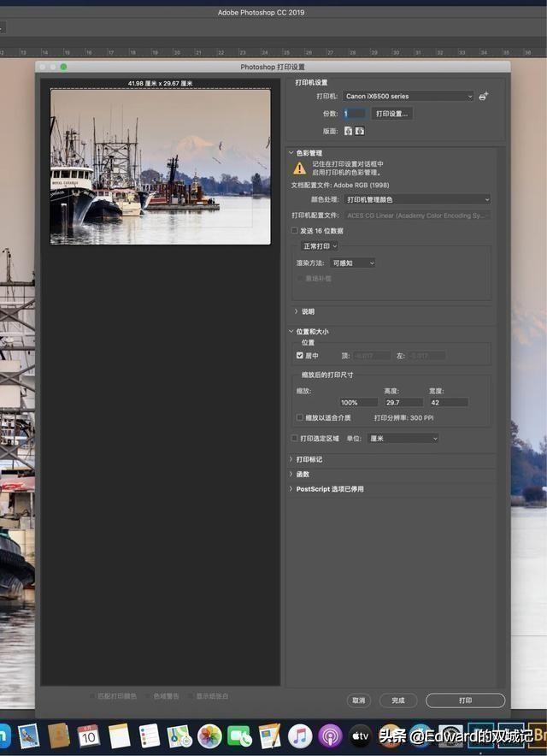The image size is (547, 756).
Task: Open Photos from the dock
Action: pos(209,736)
